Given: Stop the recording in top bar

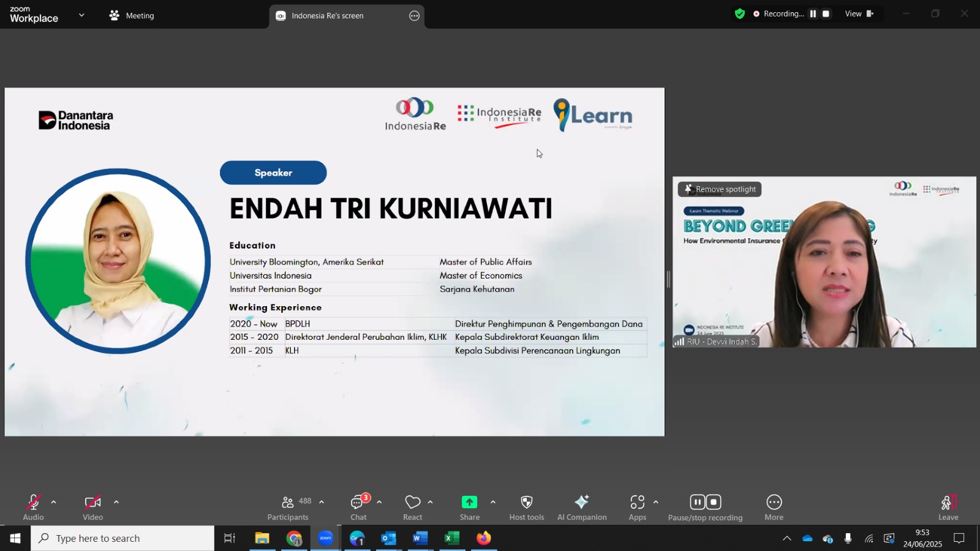Looking at the screenshot, I should click(x=826, y=14).
